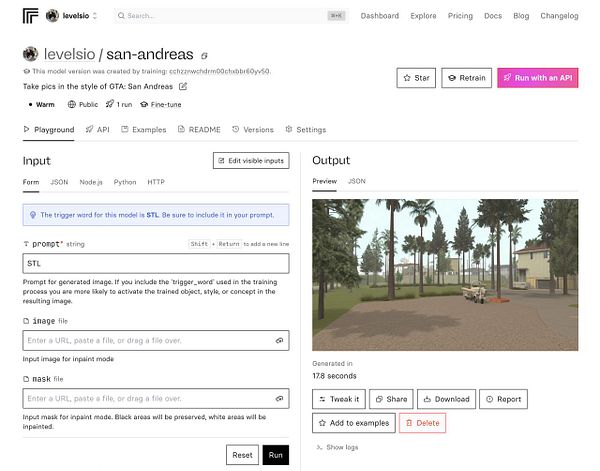Select the Playground tab

[x=49, y=130]
